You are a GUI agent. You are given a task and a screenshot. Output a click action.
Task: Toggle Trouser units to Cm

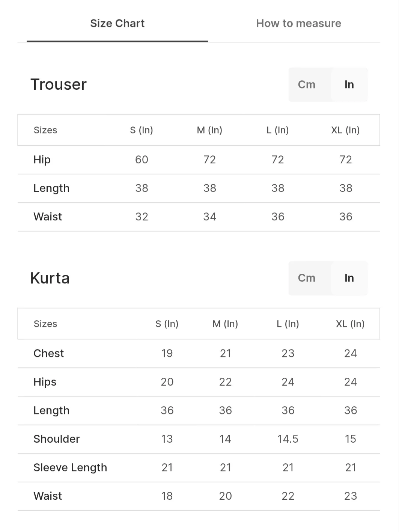pyautogui.click(x=307, y=84)
